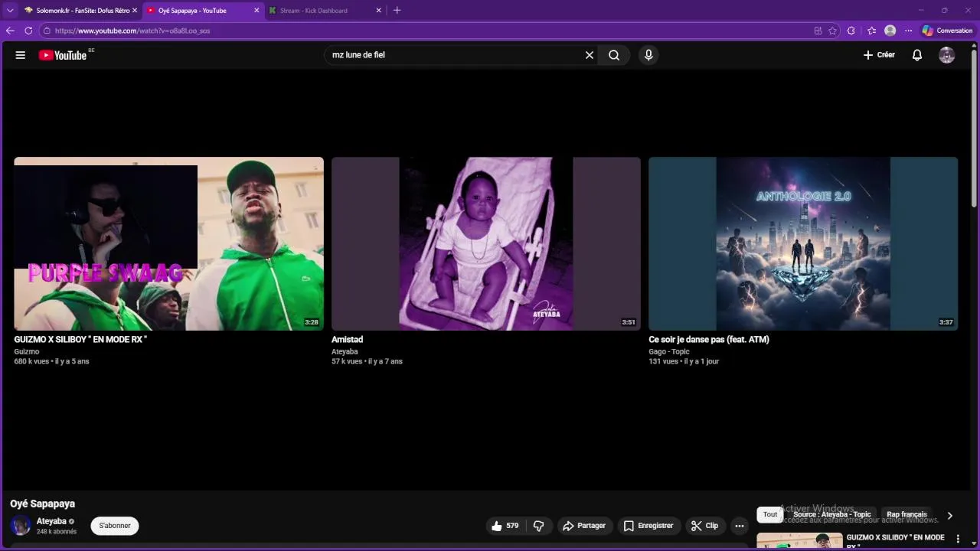980x551 pixels.
Task: Close the Solomonk.fr browser tab
Action: [x=135, y=11]
